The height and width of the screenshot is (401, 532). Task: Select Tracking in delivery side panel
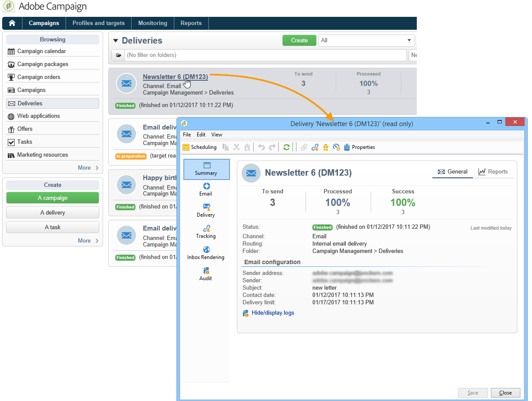click(x=206, y=232)
